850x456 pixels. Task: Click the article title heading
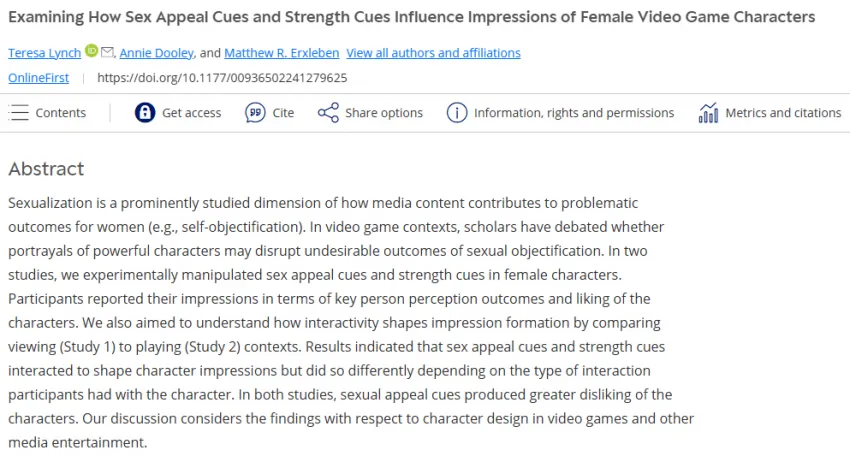point(411,17)
